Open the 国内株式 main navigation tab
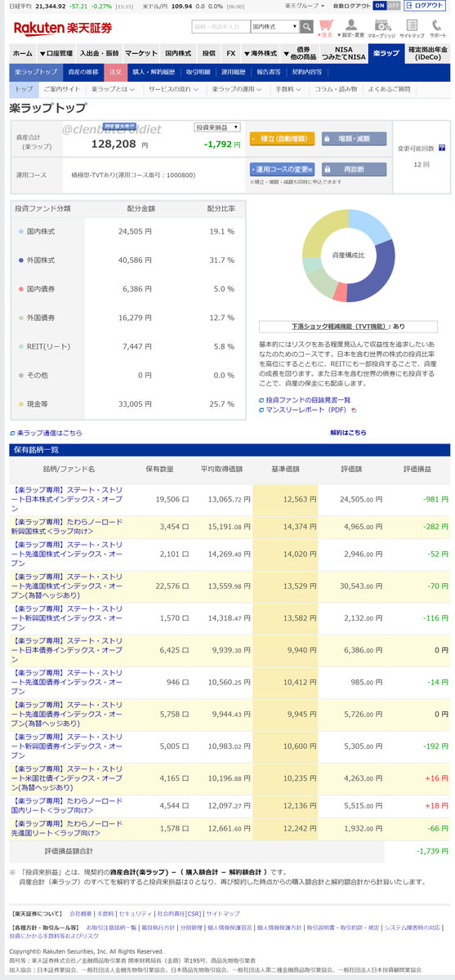The image size is (455, 980). click(178, 53)
